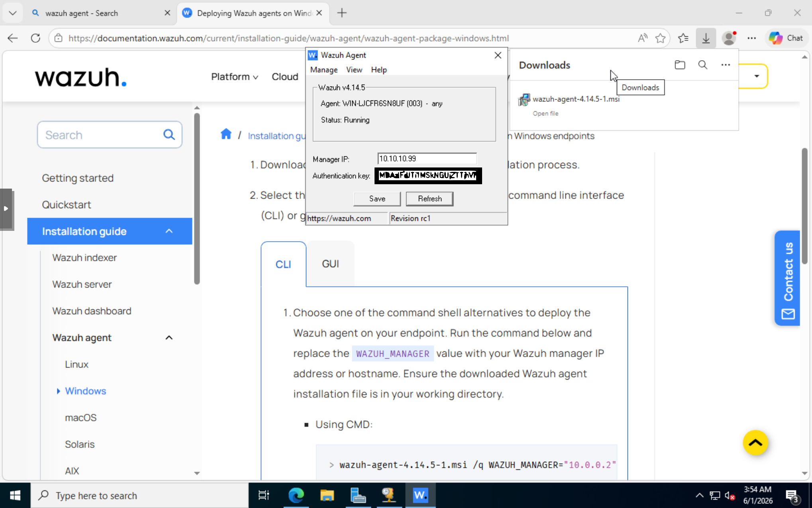
Task: Select Windows in the sidebar
Action: (86, 391)
